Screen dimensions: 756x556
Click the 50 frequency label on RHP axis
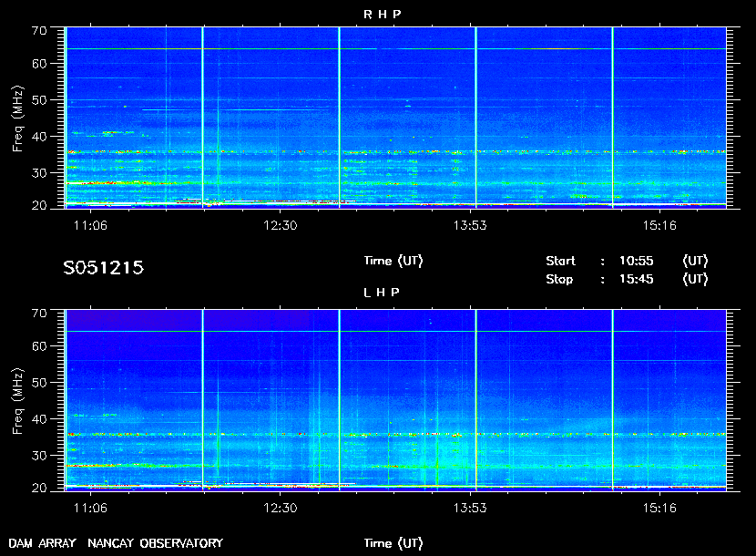39,100
